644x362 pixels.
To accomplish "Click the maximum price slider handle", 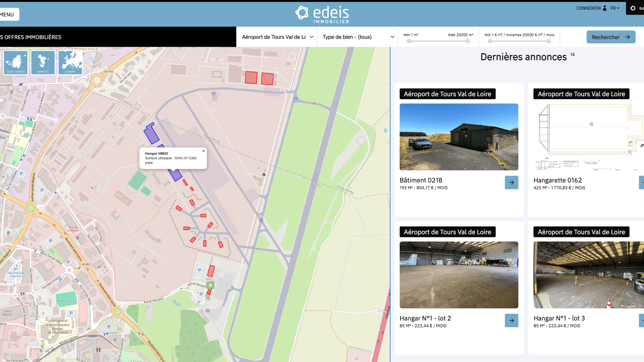I will point(548,41).
